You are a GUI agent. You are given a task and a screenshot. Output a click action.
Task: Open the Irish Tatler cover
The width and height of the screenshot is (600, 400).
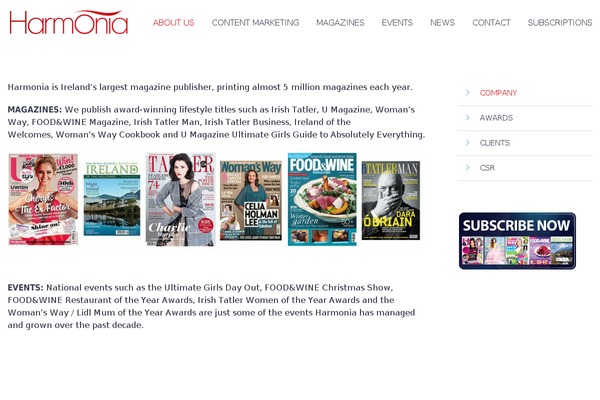[181, 199]
